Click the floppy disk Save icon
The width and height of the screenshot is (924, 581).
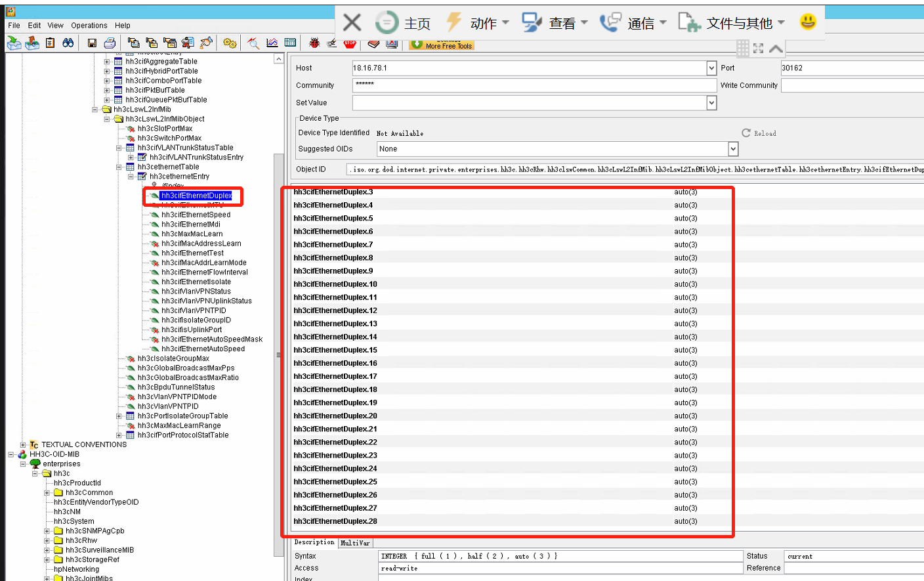coord(92,43)
